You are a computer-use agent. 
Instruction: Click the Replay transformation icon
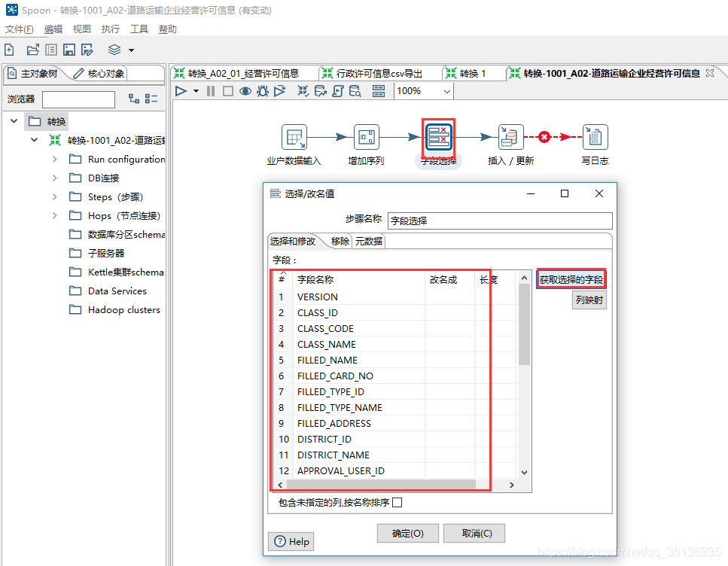pos(279,91)
